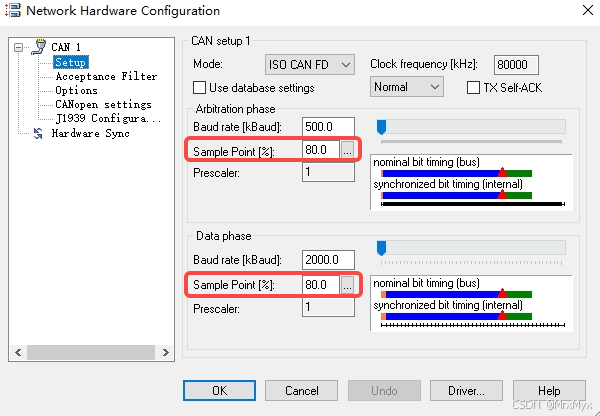The image size is (600, 416).
Task: Click the tree panel right scroll arrow
Action: 165,352
